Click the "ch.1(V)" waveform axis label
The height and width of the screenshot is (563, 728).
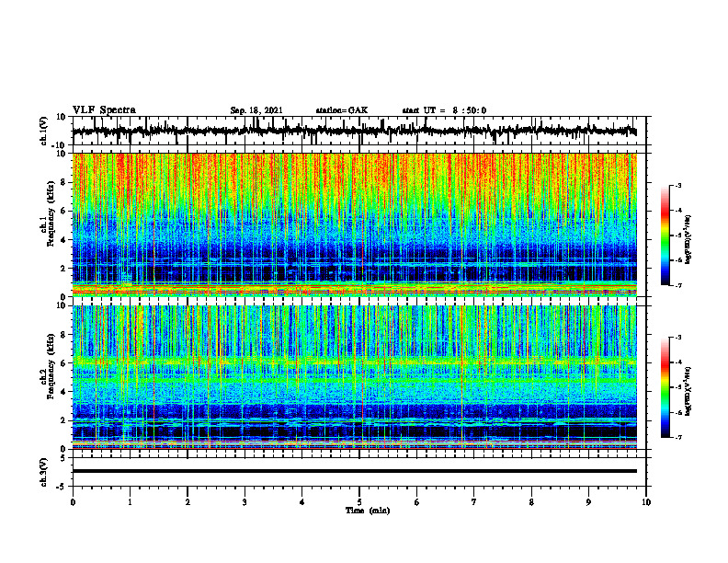pos(44,132)
